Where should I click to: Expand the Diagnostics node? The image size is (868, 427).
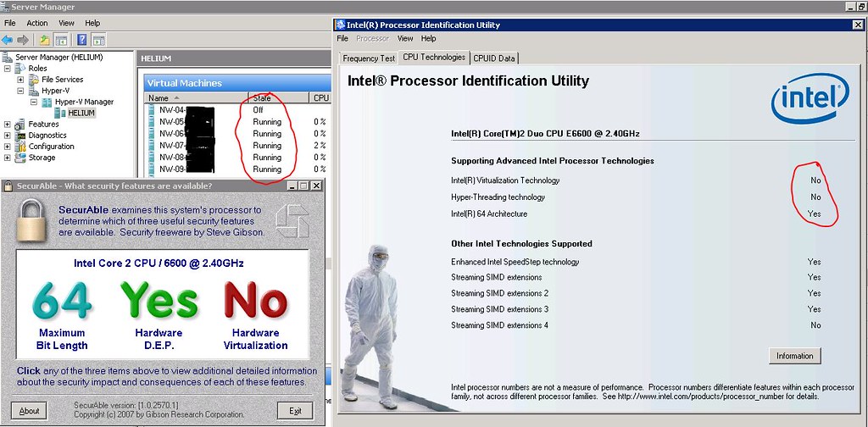(8, 135)
